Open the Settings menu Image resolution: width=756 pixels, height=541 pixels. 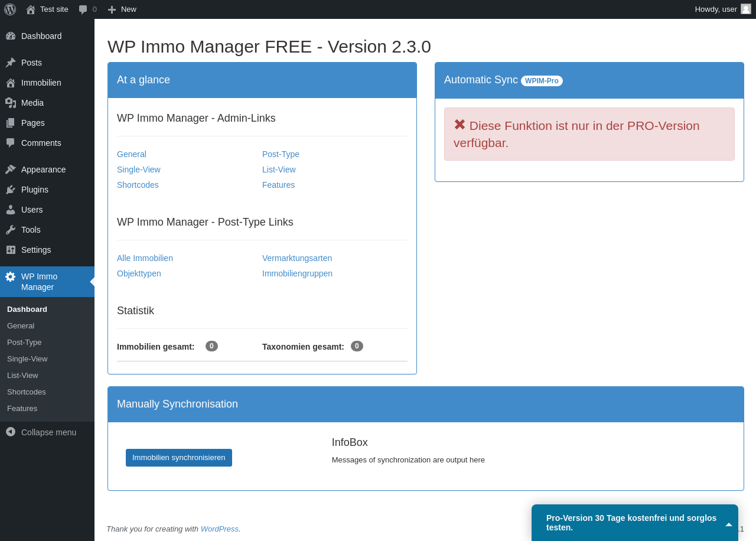(x=47, y=250)
